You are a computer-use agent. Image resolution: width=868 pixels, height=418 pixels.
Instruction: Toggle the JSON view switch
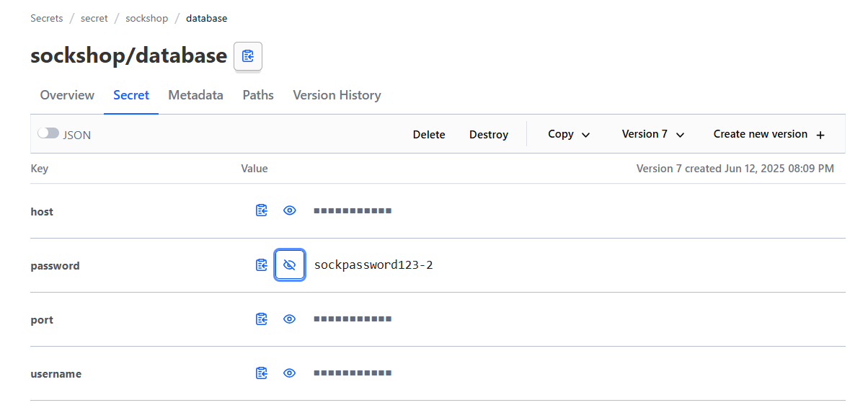(48, 134)
